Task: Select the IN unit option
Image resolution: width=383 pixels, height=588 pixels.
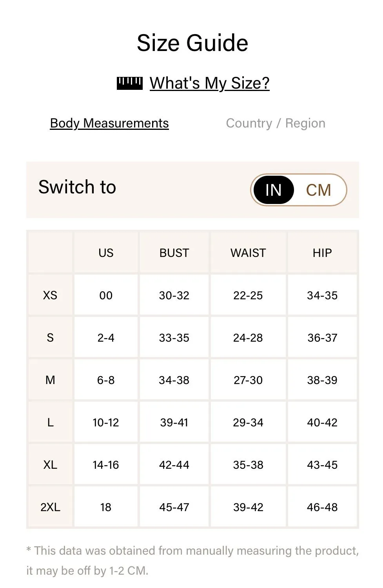Action: (x=274, y=190)
